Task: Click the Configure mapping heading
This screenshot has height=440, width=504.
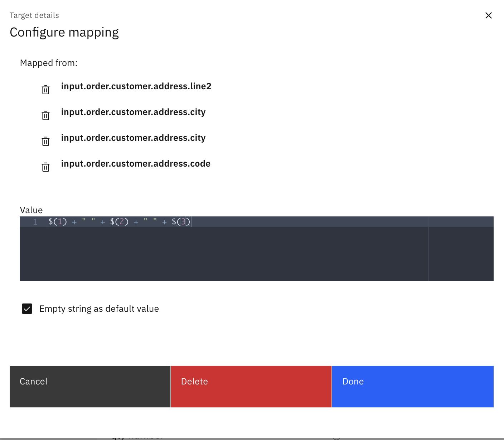Action: point(64,32)
